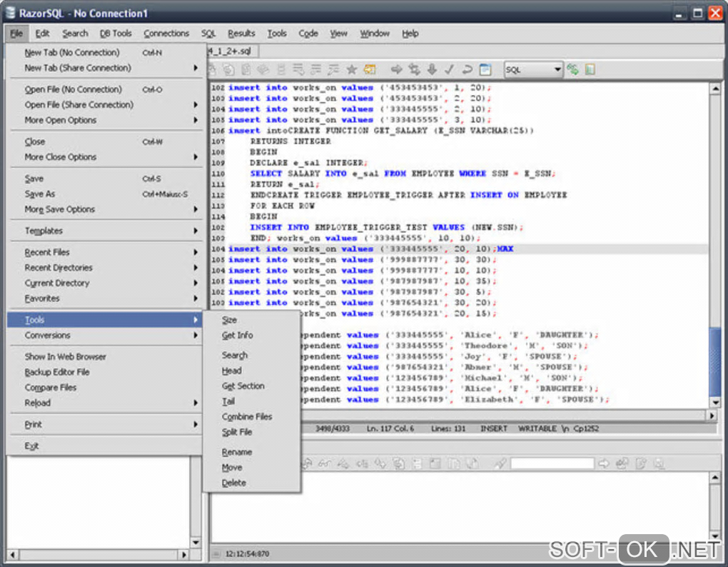Click the curved undo arrow icon
The width and height of the screenshot is (728, 567).
click(467, 69)
